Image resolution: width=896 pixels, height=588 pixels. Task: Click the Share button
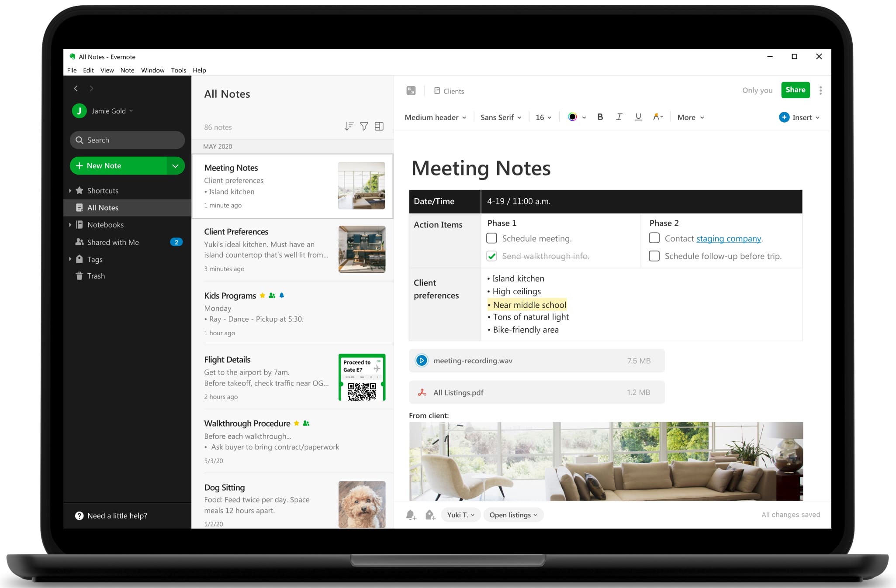(x=794, y=90)
